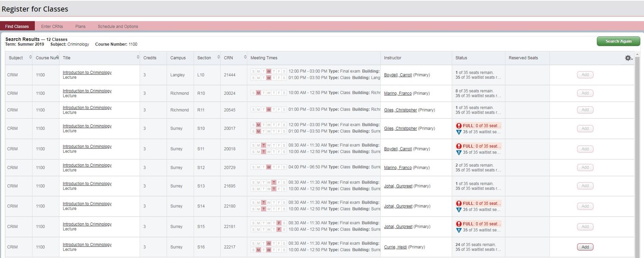Screen dimensions: 644x258
Task: Click the red FULL alert icon for CRN 22180
Action: click(x=459, y=204)
